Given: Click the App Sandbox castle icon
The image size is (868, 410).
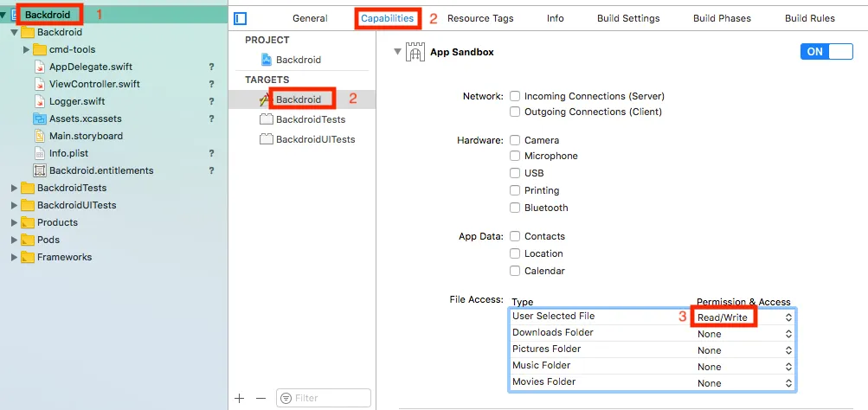Looking at the screenshot, I should click(415, 51).
